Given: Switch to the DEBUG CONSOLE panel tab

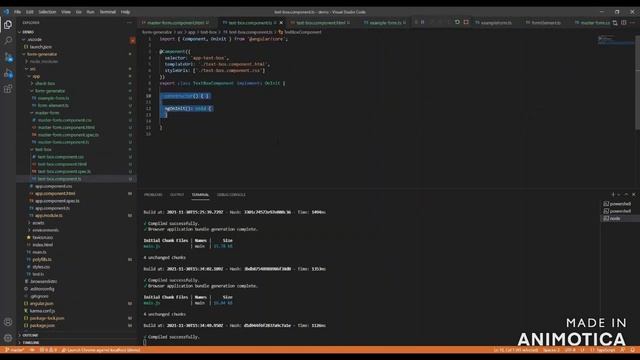Looking at the screenshot, I should (231, 195).
